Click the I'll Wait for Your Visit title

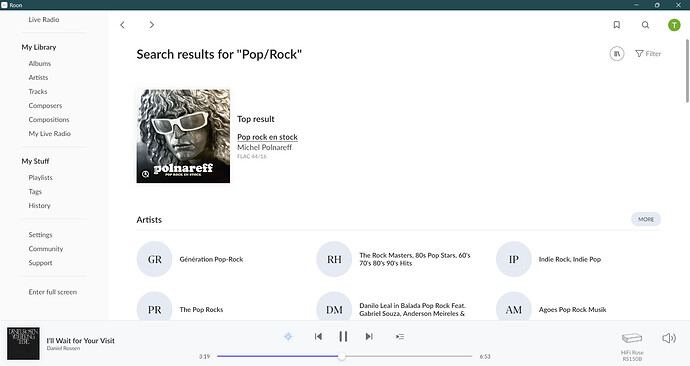coord(81,340)
